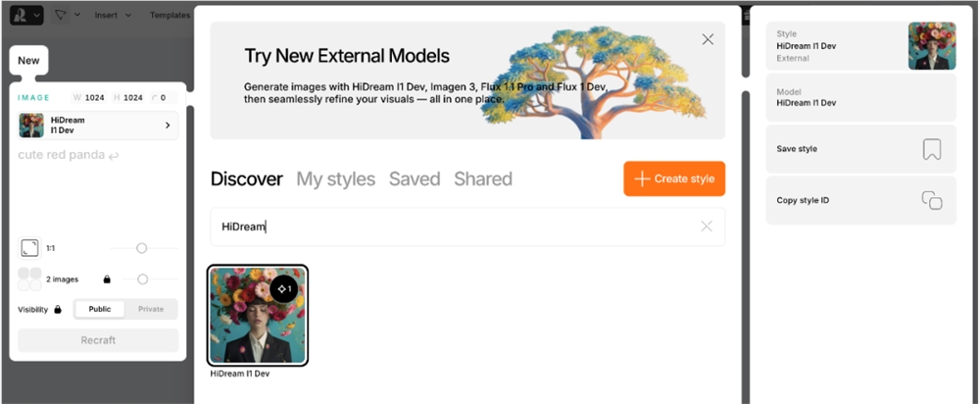
Task: Switch to the My styles tab
Action: [335, 178]
